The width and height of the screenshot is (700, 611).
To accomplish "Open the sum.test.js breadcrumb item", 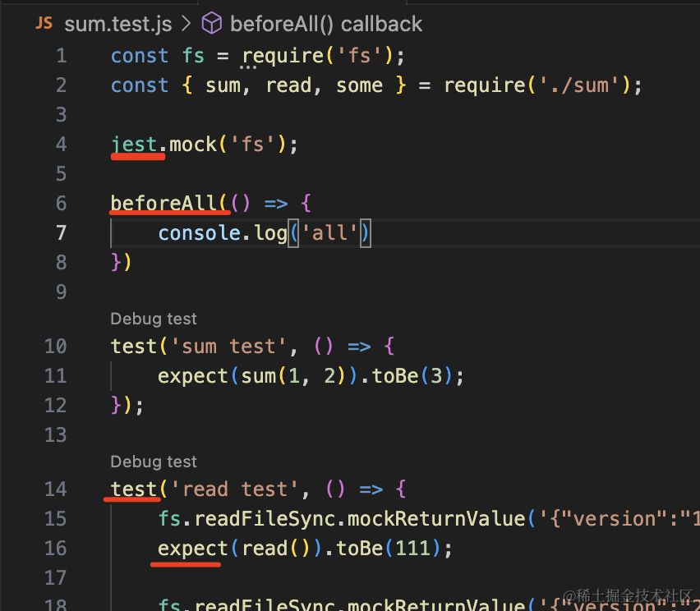I will pyautogui.click(x=117, y=24).
